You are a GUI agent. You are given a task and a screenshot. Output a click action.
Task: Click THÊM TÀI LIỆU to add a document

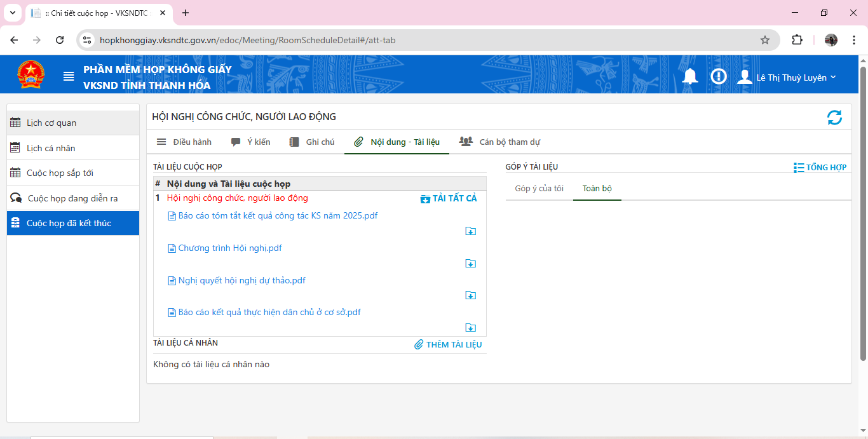448,345
